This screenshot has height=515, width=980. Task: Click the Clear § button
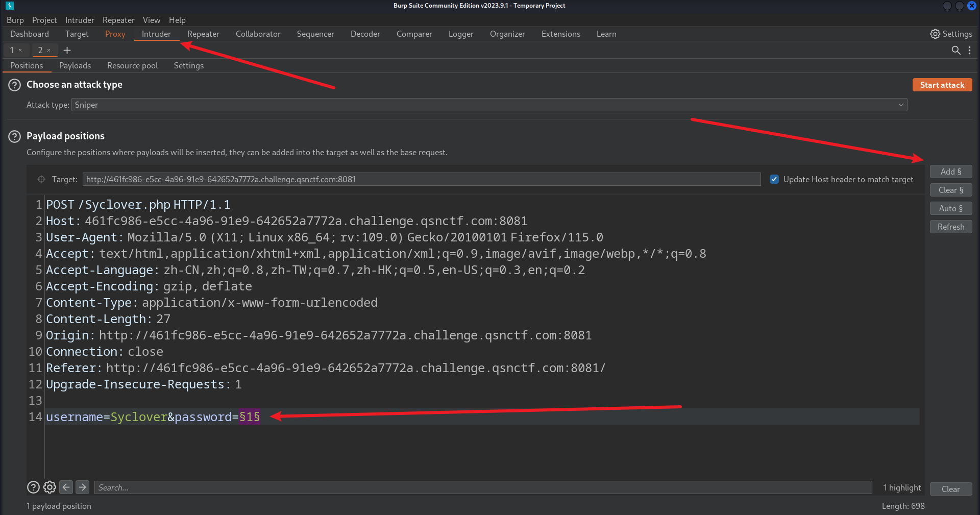[x=951, y=190]
